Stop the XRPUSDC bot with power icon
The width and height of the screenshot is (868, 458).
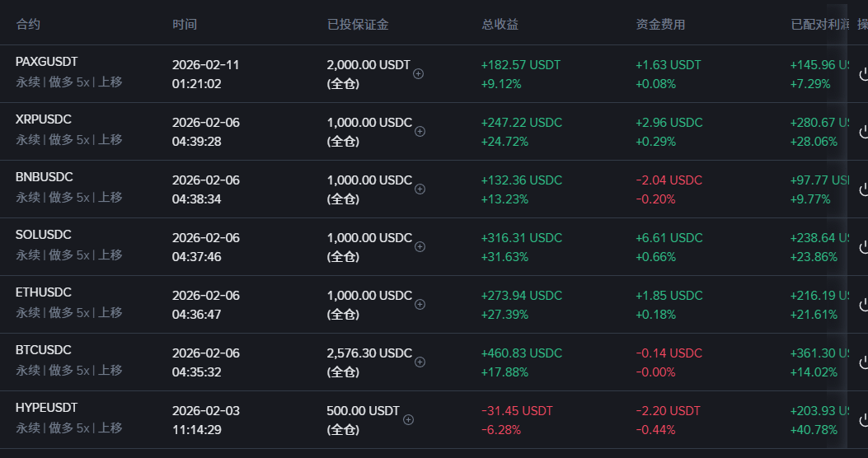(863, 132)
